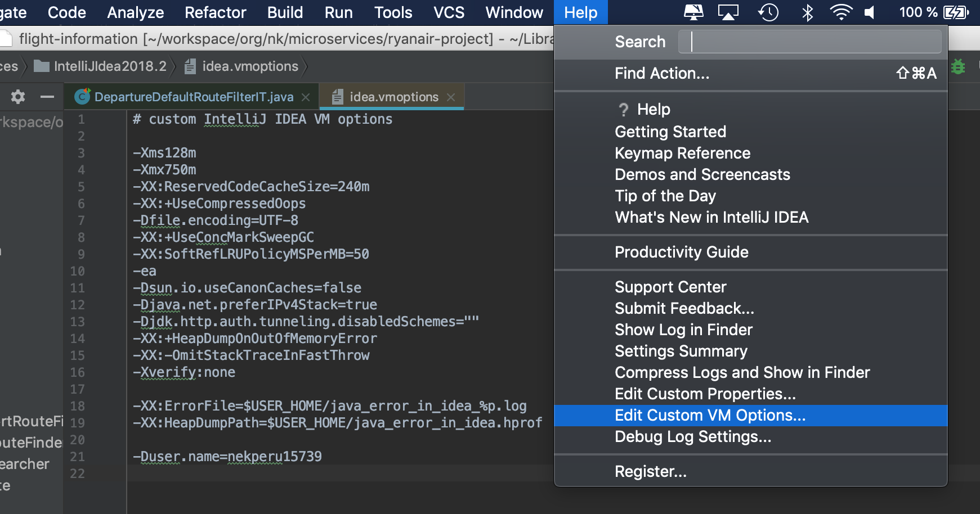980x514 pixels.
Task: Click the Help menu search field
Action: tap(809, 42)
